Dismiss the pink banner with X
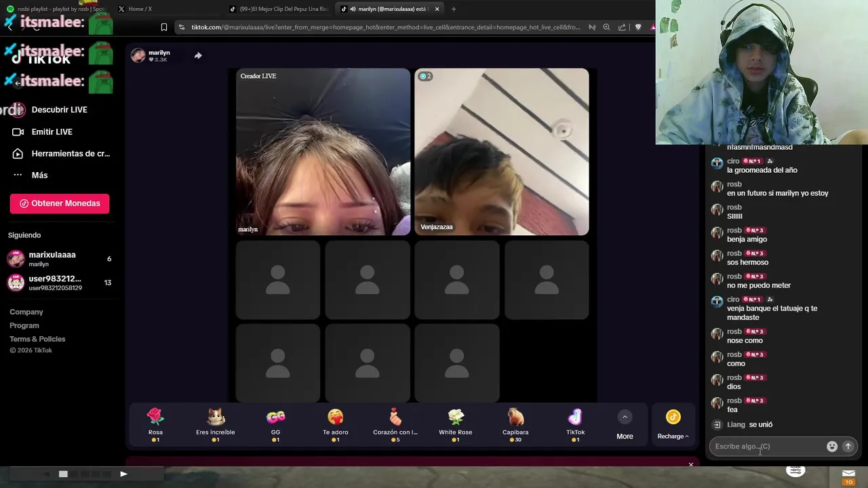This screenshot has height=488, width=868. [691, 464]
